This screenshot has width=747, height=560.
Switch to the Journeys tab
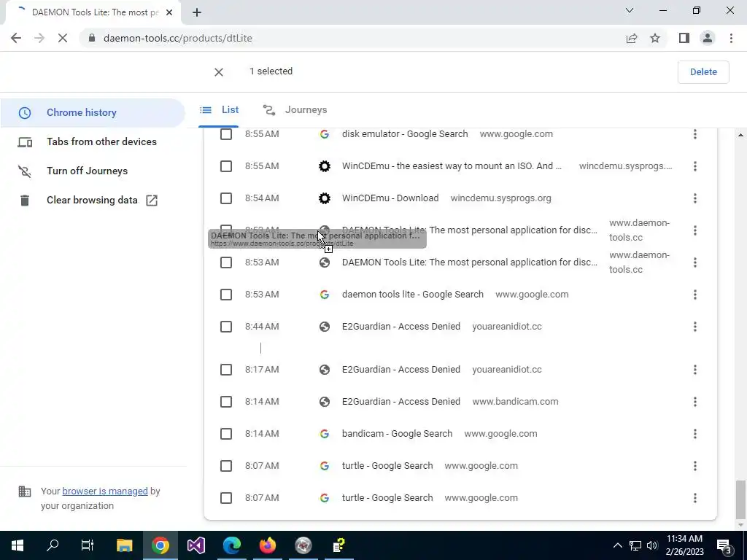tap(295, 110)
